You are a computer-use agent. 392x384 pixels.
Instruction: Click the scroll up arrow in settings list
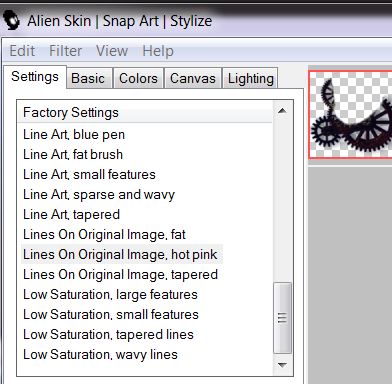point(282,111)
